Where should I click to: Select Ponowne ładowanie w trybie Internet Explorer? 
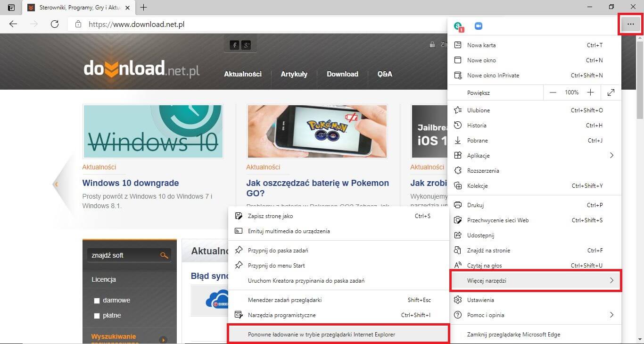click(338, 335)
